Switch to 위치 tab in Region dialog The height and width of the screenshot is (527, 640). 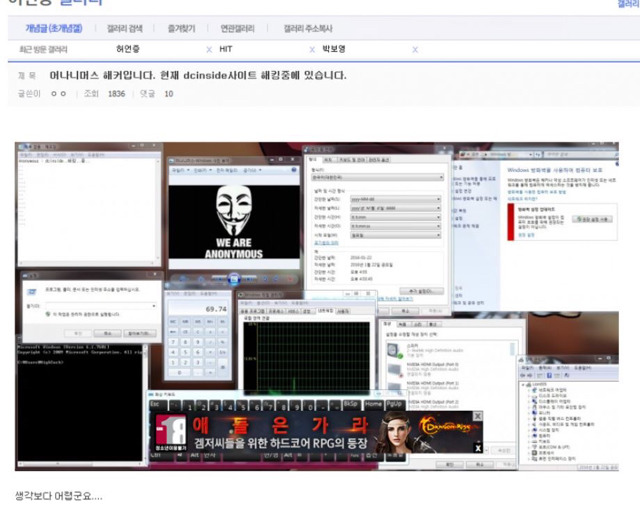328,160
